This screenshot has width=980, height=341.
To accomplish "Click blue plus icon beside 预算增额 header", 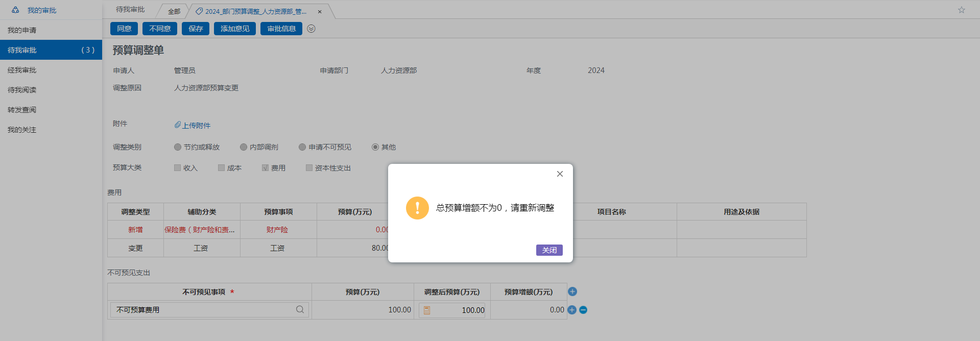I will coord(572,291).
